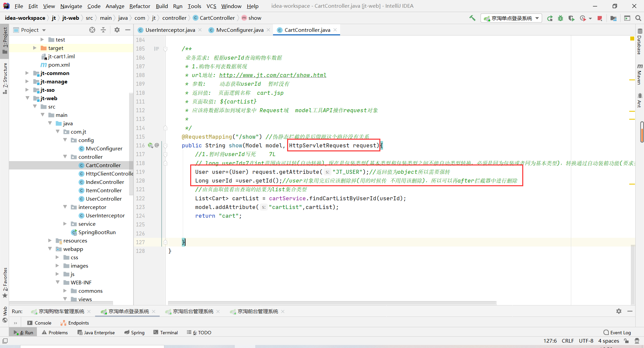This screenshot has height=348, width=644.
Task: Open the Web side tool window
Action: point(5,314)
